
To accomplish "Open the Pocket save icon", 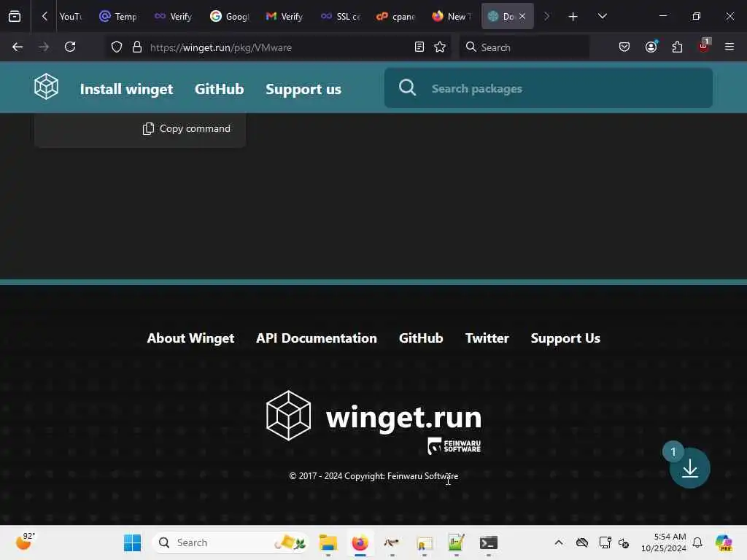I will [624, 47].
